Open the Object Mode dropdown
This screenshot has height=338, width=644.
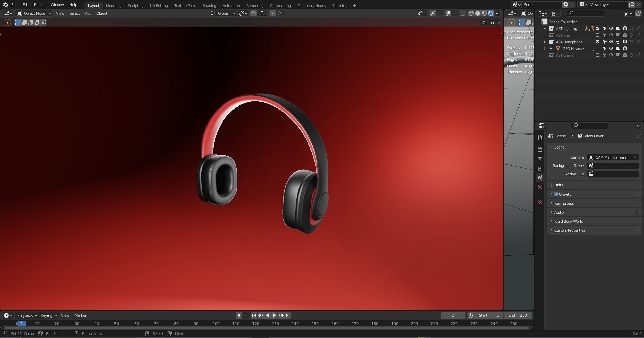pos(34,13)
